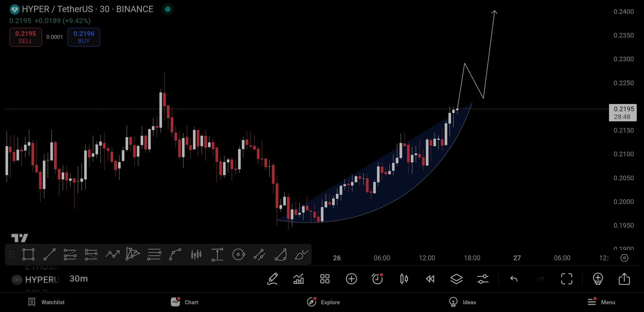The image size is (644, 312).
Task: Select the Circle drawing tool
Action: [238, 255]
